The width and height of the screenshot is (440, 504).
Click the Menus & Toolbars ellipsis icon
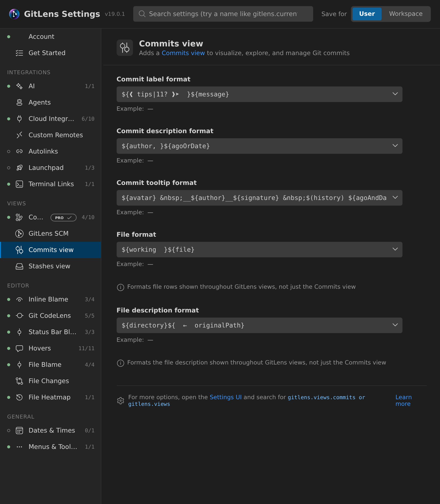pos(19,447)
